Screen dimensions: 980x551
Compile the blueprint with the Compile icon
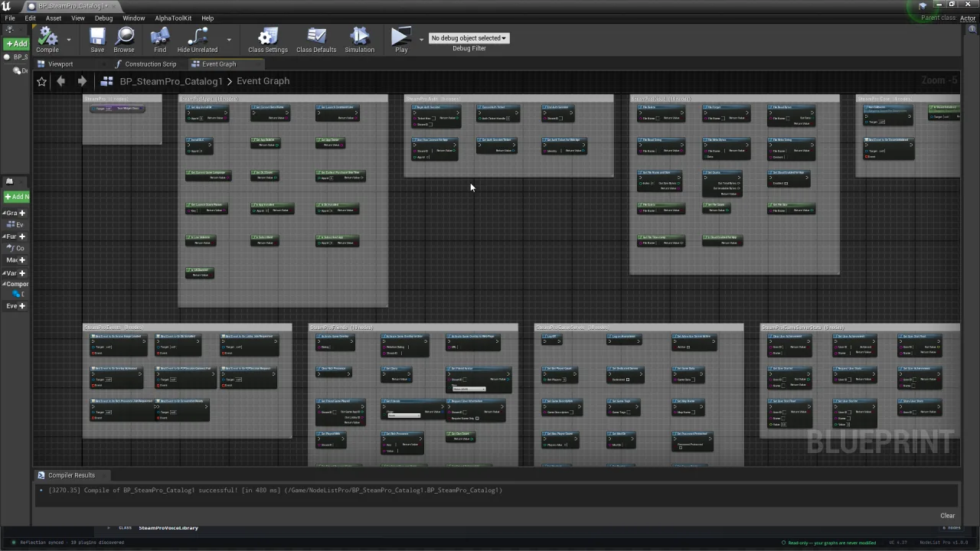[x=47, y=40]
